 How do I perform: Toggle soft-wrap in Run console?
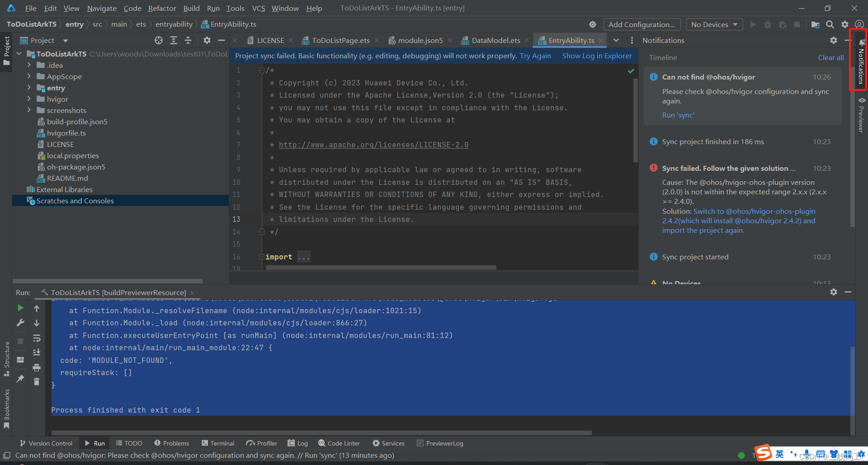pyautogui.click(x=37, y=338)
